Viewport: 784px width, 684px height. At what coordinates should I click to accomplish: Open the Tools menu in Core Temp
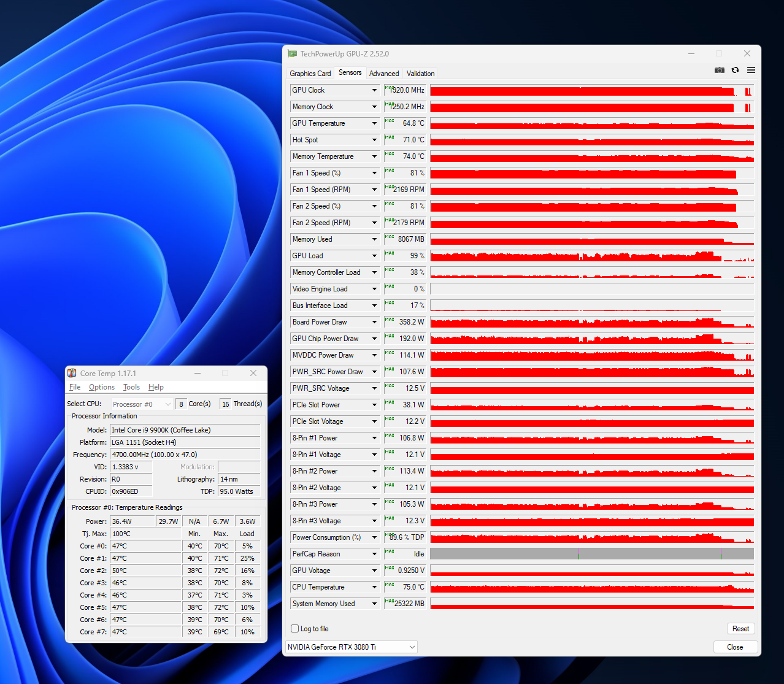pyautogui.click(x=131, y=387)
